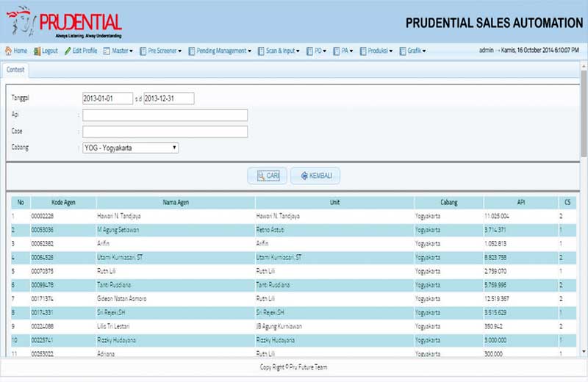Click the Home icon in the menu bar

pos(8,51)
